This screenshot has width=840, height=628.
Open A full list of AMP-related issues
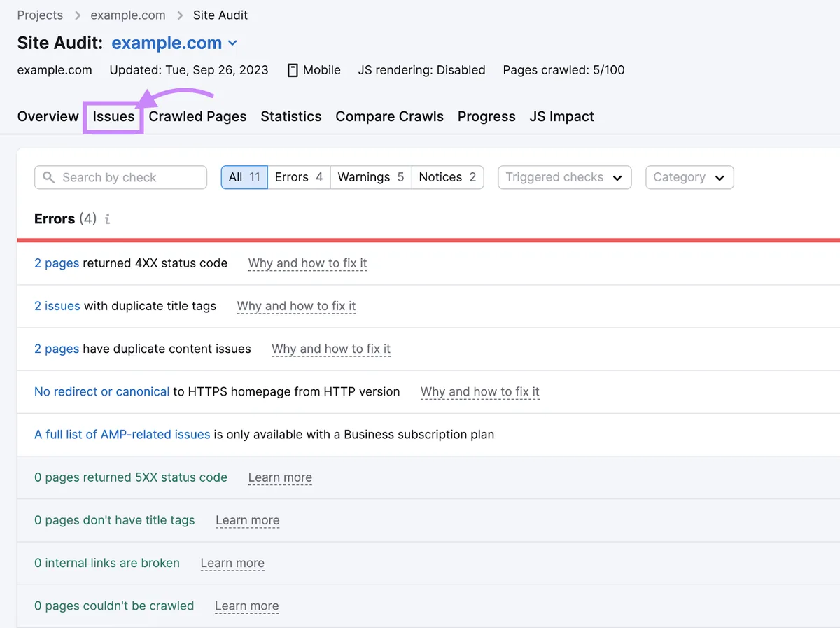[x=122, y=434]
